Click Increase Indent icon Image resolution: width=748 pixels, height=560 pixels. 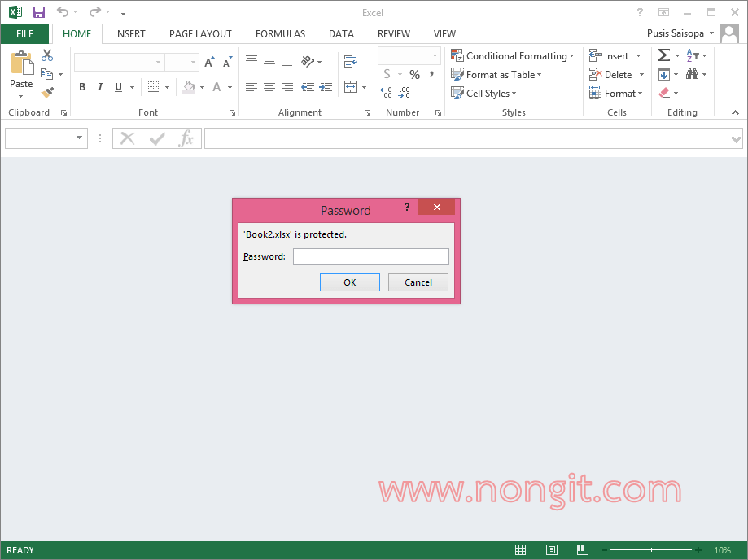pos(326,87)
